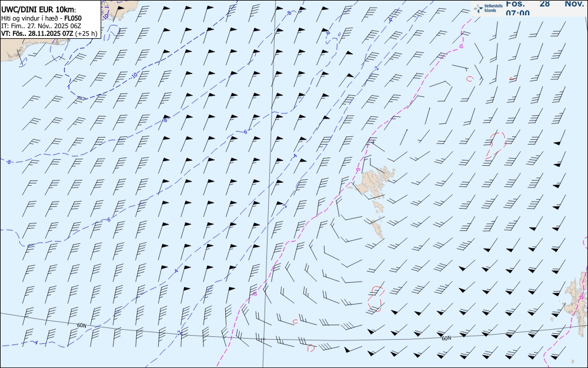Click the 'VT: Fös.. 28.11.2025 07Z (+25 h)' line
This screenshot has height=368, width=588.
coord(49,34)
